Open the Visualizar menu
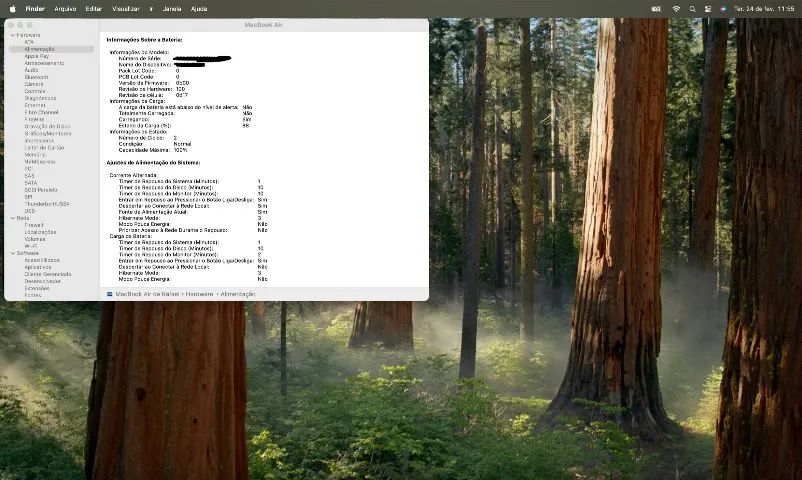Screen dimensions: 802x480 click(x=126, y=9)
